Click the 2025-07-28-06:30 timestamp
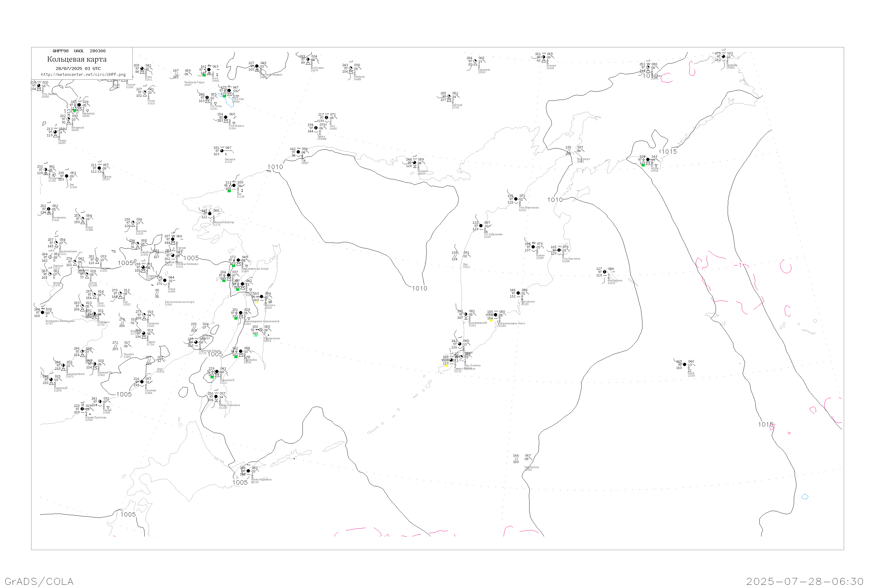882x588 pixels. [805, 582]
